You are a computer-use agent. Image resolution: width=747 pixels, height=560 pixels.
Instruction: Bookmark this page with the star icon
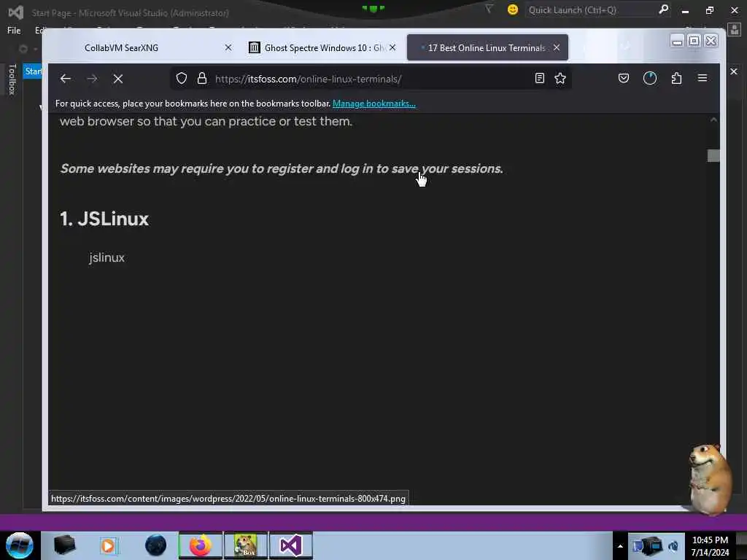560,79
